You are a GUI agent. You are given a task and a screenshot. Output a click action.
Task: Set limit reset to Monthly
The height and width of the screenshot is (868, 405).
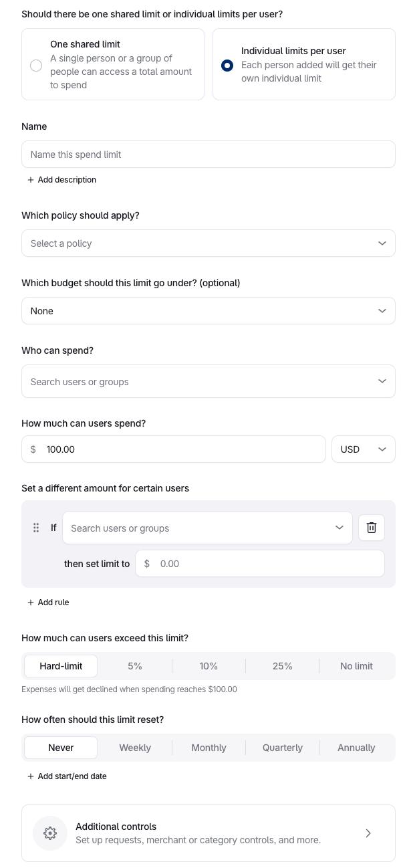(x=209, y=748)
